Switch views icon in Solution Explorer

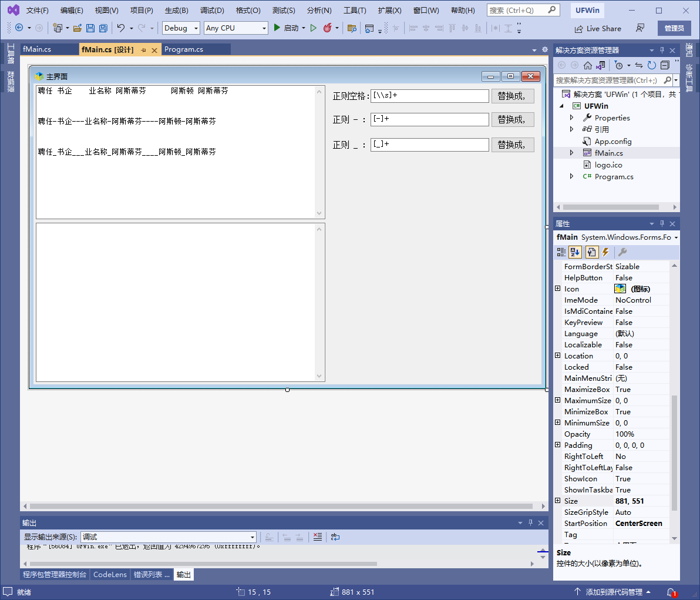click(x=600, y=65)
